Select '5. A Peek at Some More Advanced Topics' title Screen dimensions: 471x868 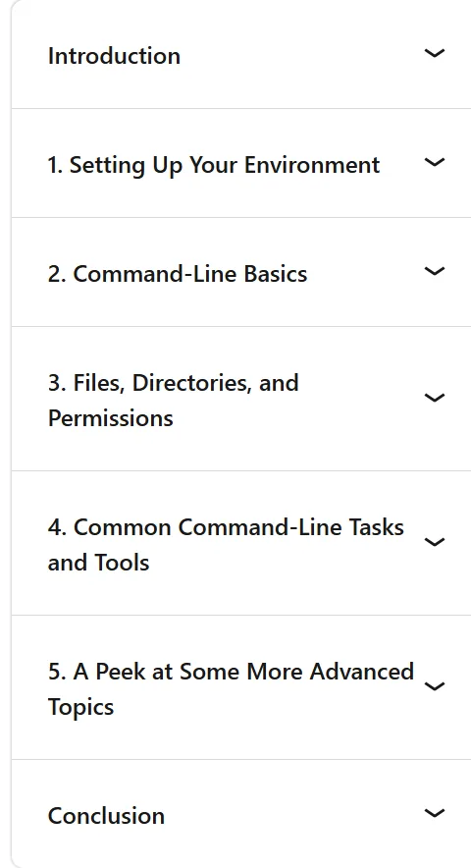(231, 689)
